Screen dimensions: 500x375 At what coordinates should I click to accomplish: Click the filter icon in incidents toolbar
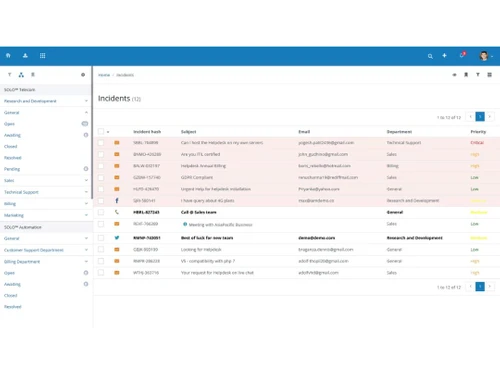click(x=478, y=75)
